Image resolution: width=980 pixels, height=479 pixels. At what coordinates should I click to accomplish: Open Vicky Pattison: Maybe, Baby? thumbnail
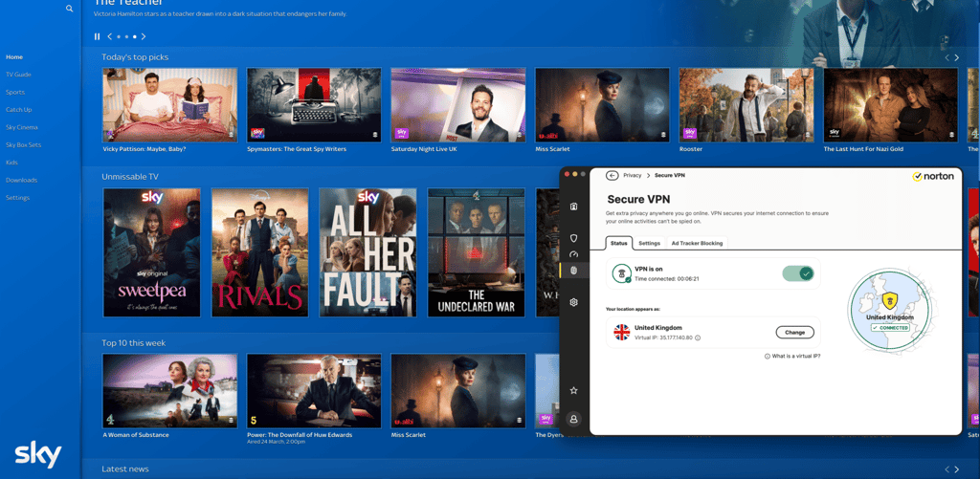pyautogui.click(x=170, y=105)
